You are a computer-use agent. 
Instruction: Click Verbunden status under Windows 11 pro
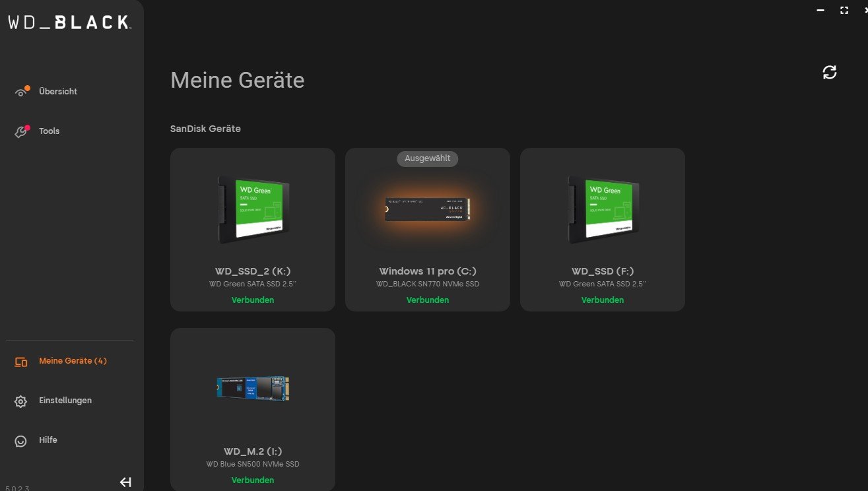tap(428, 300)
